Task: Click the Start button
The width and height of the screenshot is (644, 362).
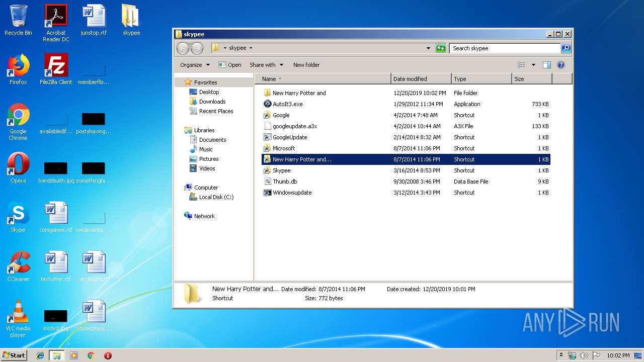Action: point(14,355)
